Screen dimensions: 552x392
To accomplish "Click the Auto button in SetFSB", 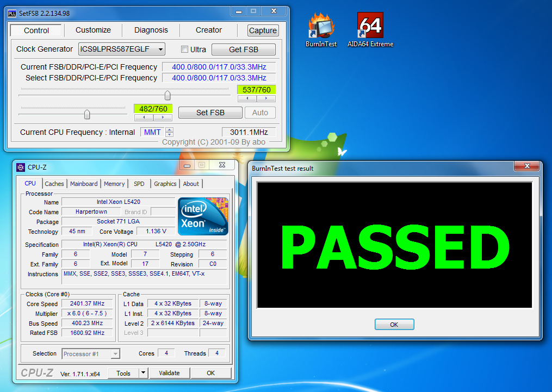I will coord(260,113).
